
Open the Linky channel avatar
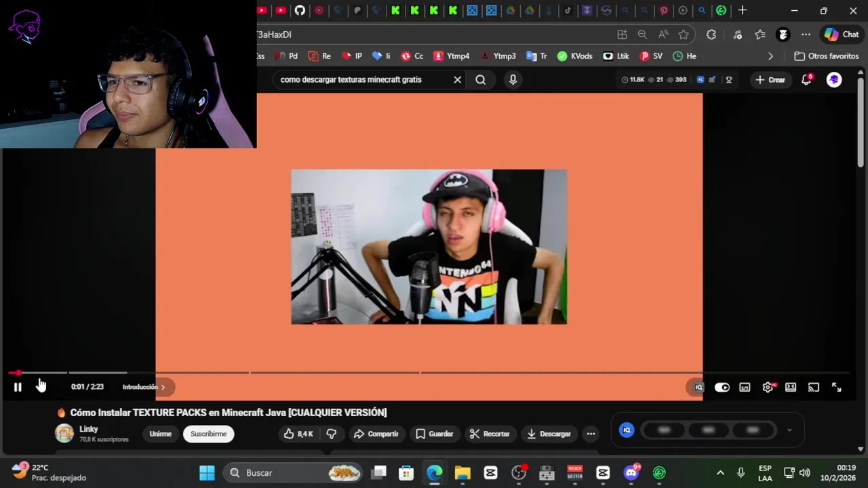point(64,433)
